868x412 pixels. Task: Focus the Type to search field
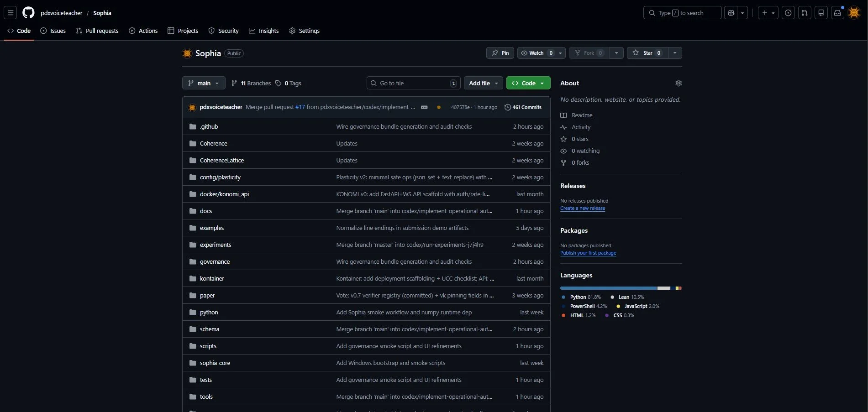click(682, 13)
